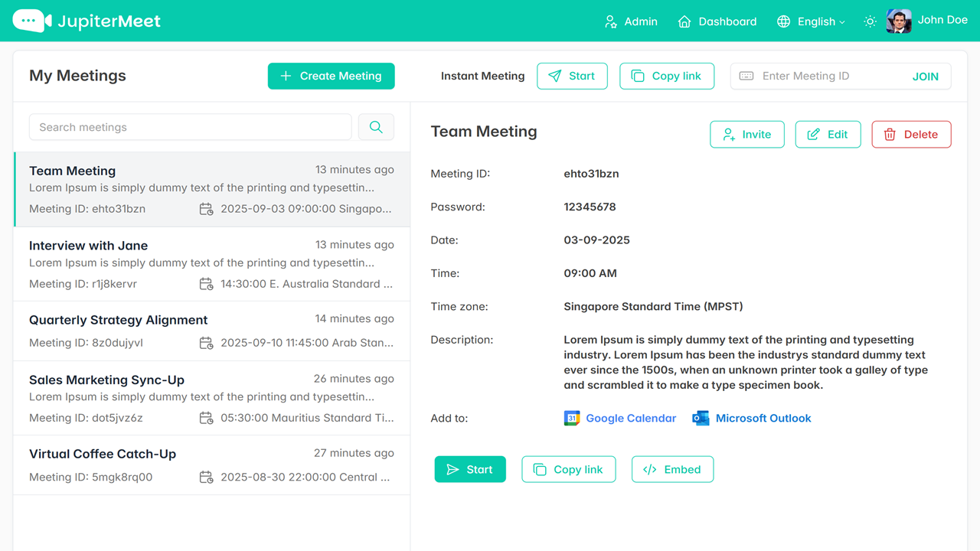Delete the Team Meeting
980x551 pixels.
pos(911,135)
